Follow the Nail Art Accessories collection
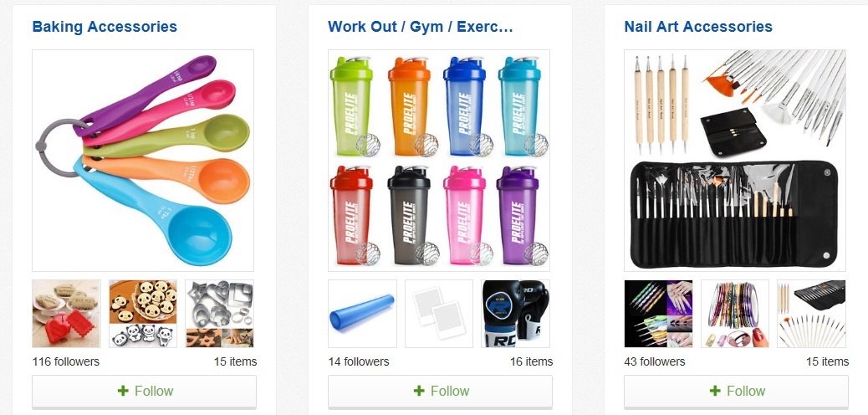 736,392
